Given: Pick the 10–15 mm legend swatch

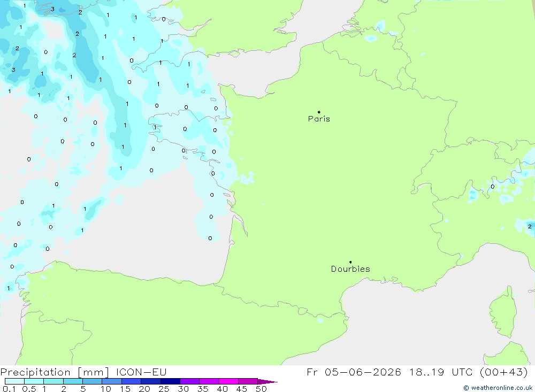Looking at the screenshot, I should click(x=112, y=381).
